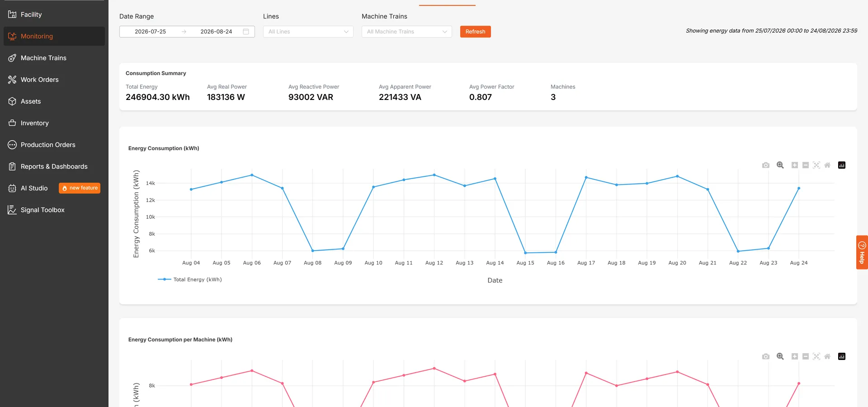The image size is (868, 407).
Task: Toggle the Total Energy (kWh) legend series
Action: click(190, 279)
